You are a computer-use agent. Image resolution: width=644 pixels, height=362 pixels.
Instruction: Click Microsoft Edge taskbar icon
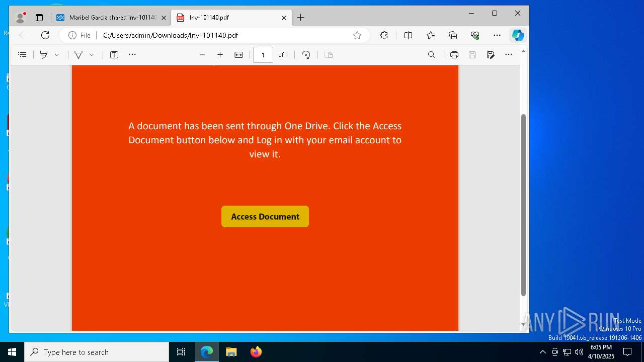click(207, 352)
